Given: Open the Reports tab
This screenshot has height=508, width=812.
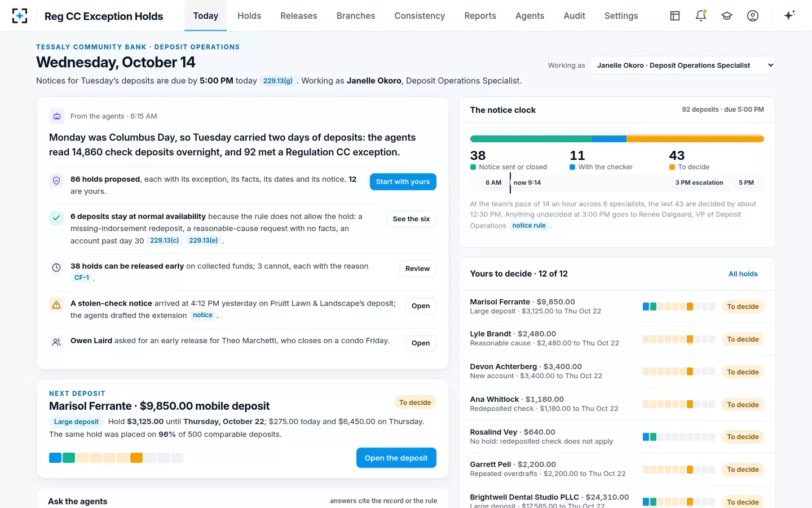Looking at the screenshot, I should (480, 16).
